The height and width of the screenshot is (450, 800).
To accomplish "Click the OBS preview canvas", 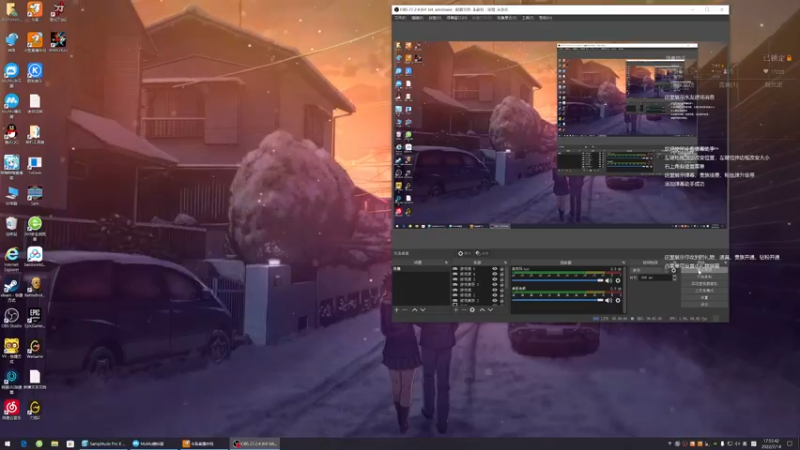I will [560, 135].
